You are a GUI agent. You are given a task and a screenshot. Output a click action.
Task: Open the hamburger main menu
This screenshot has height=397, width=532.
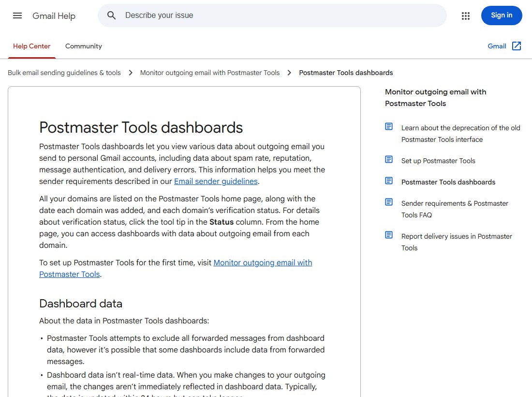coord(17,15)
